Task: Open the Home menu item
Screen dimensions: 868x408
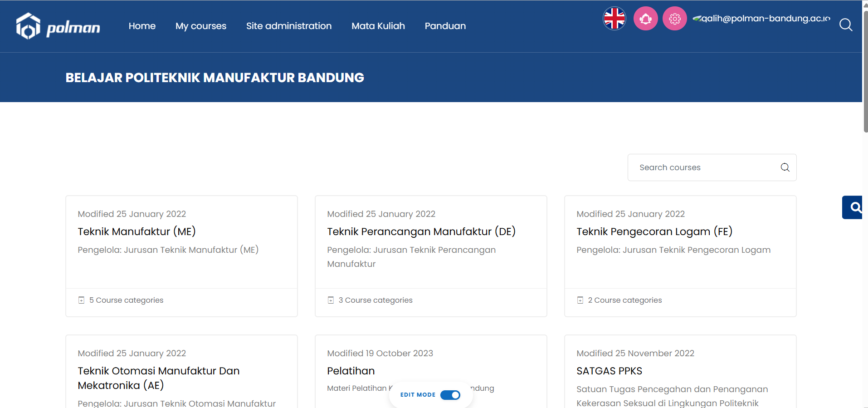Action: tap(142, 26)
